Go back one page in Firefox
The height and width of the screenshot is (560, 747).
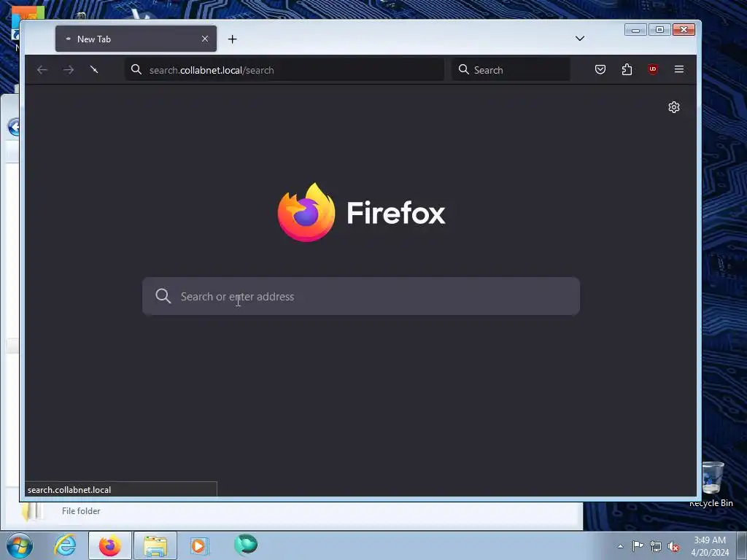pos(42,70)
